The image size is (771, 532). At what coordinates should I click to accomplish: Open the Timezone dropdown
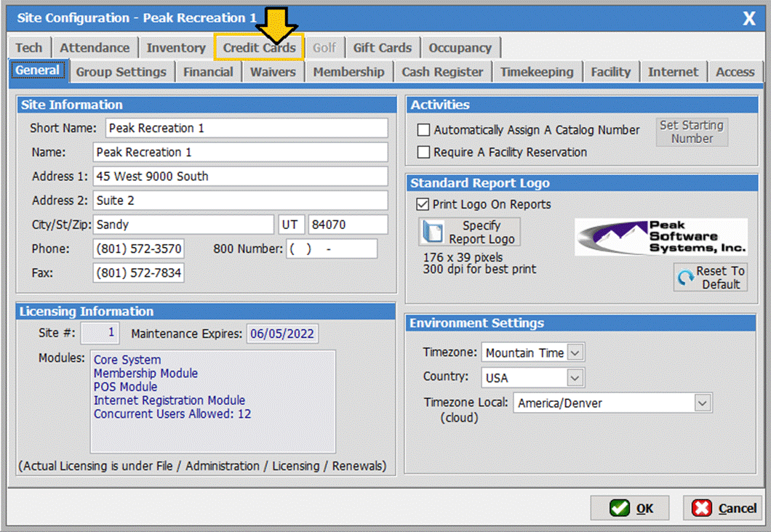575,353
